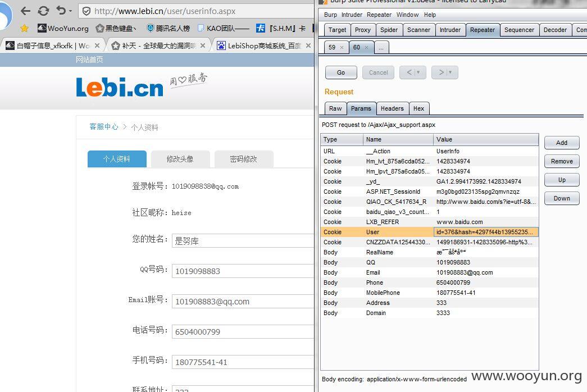Click the browser refresh icon

tap(43, 11)
